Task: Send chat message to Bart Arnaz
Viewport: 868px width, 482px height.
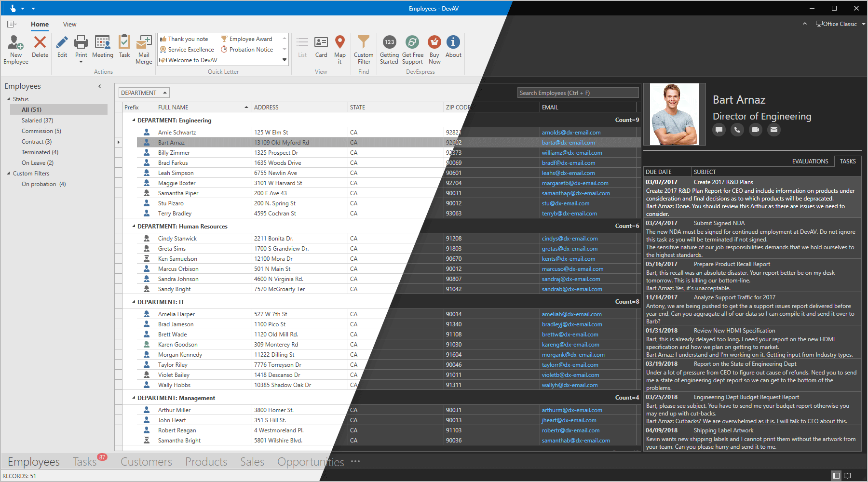Action: (719, 130)
